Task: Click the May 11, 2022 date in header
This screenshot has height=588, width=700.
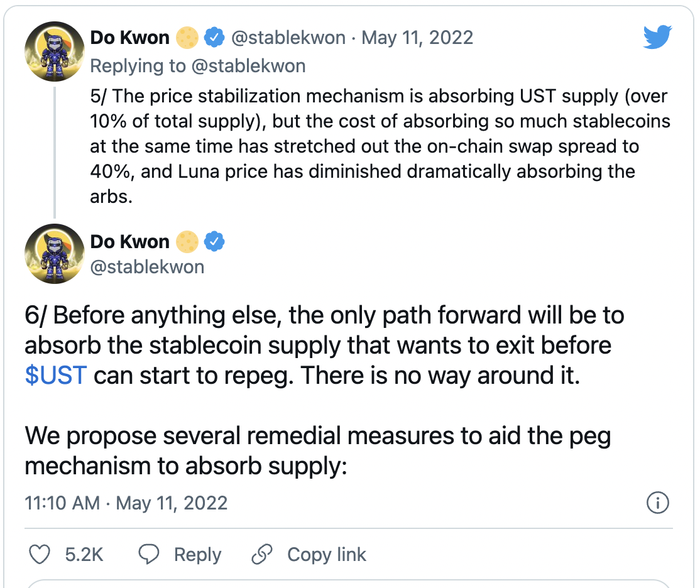Action: tap(417, 38)
